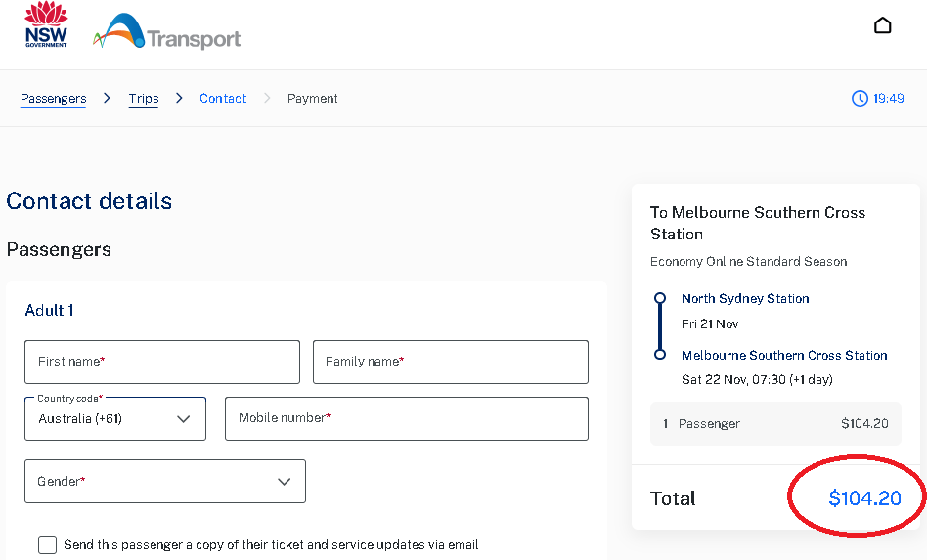Open the home icon in header
This screenshot has height=560, width=927.
[x=882, y=25]
